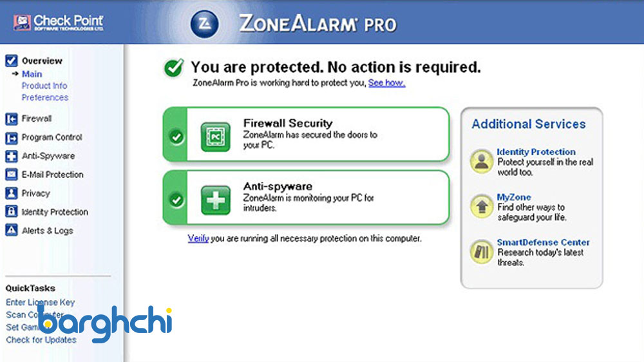Viewport: 644px width, 362px height.
Task: Click the SmartDefense Center books icon
Action: coord(481,251)
